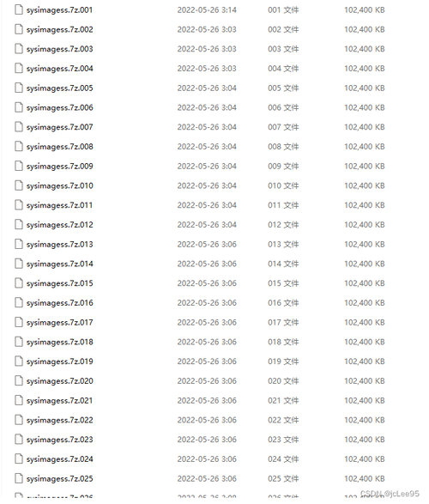Image resolution: width=429 pixels, height=504 pixels.
Task: Click the 2022-05-26 3:14 date of file 001
Action: pyautogui.click(x=207, y=10)
